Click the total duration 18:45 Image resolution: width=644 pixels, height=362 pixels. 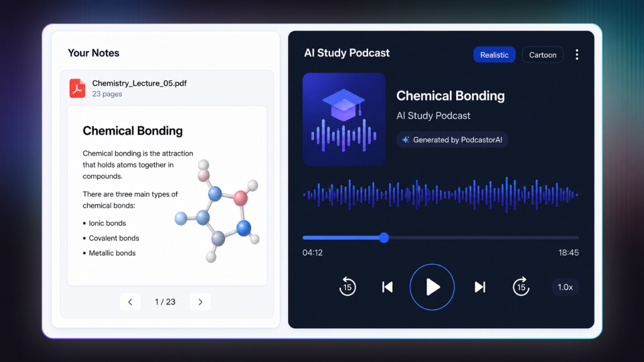coord(568,253)
